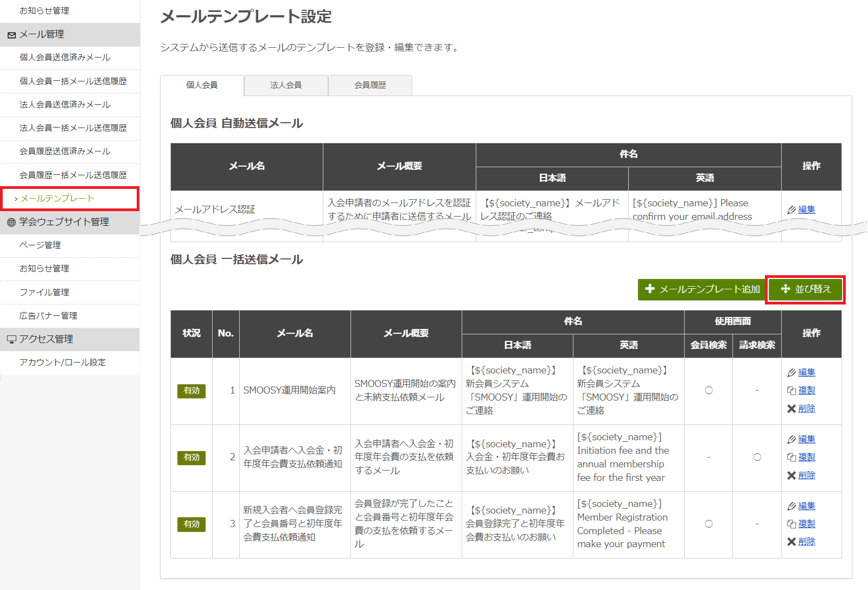Click 請求検索 circle in row No. 2
Image resolution: width=868 pixels, height=590 pixels.
coord(757,457)
